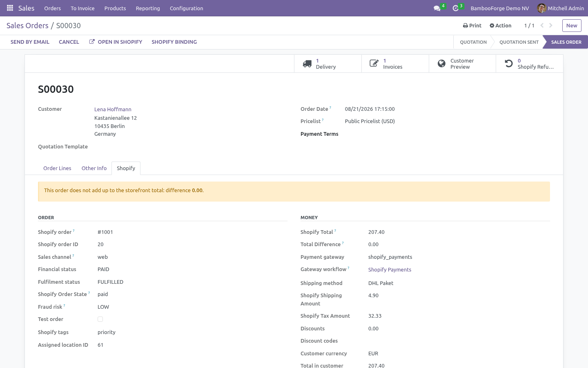The height and width of the screenshot is (368, 588).
Task: Open customer Lena Hoffmann link
Action: [x=113, y=109]
